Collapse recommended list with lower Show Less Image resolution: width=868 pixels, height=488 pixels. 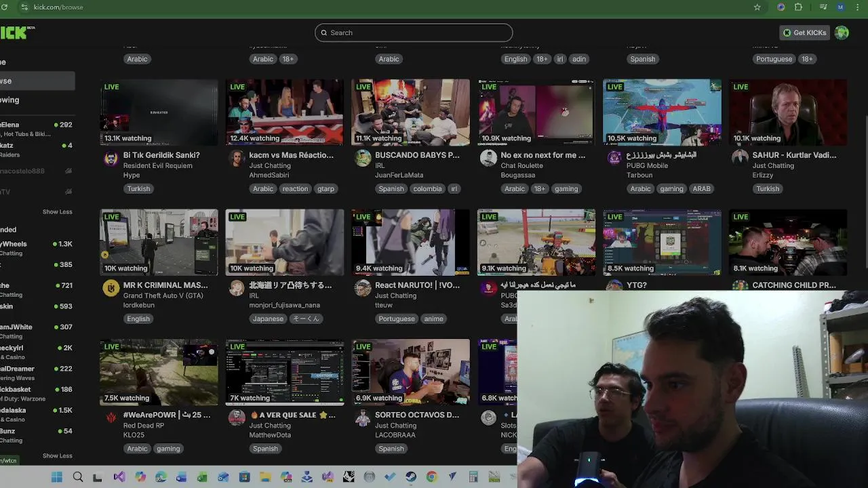[x=57, y=455]
